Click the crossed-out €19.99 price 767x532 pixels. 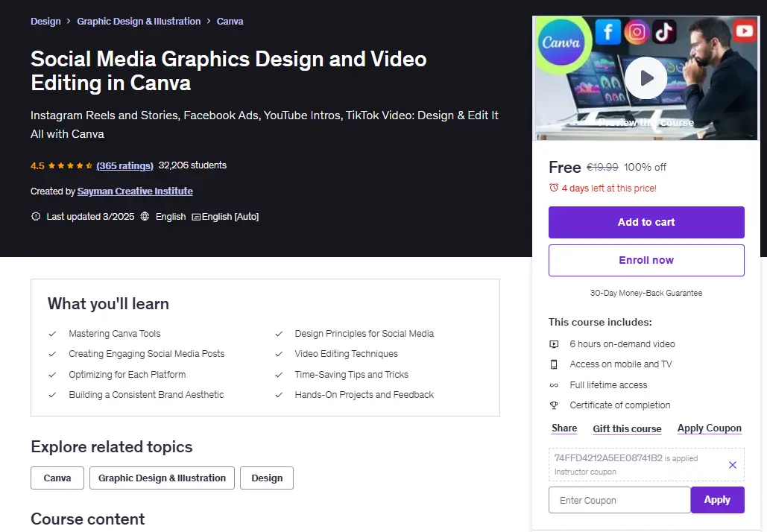coord(602,167)
